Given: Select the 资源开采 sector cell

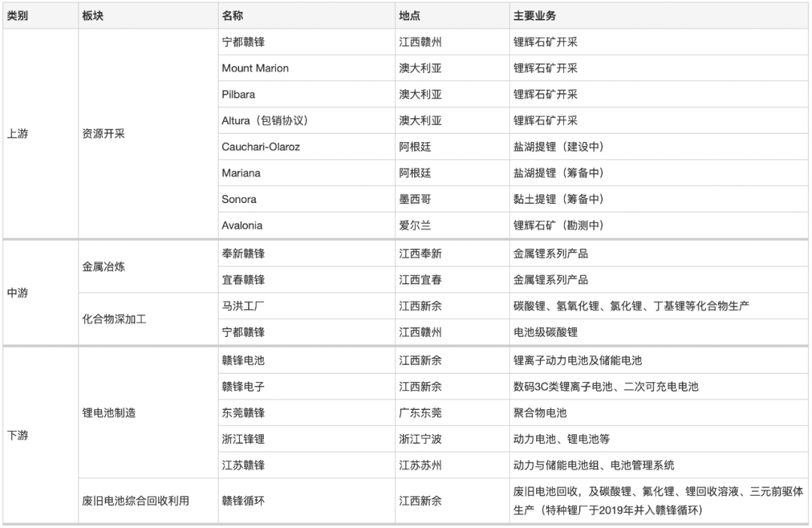Looking at the screenshot, I should 104,134.
